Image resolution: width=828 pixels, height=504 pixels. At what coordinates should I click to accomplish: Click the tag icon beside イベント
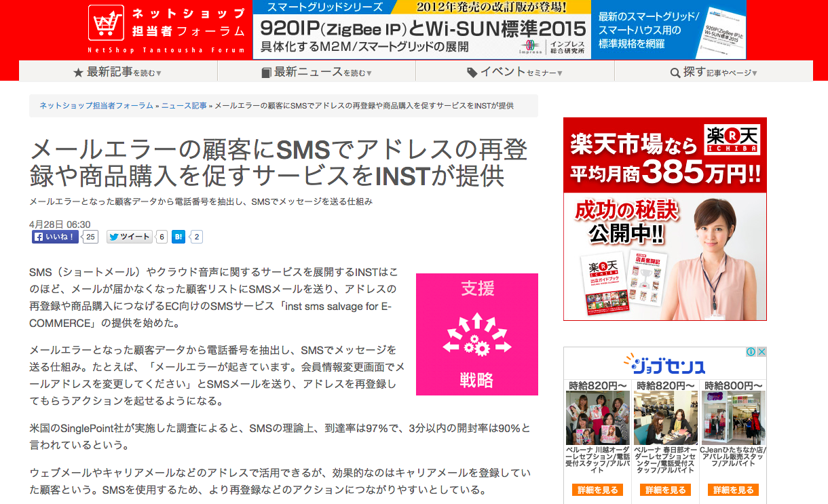pyautogui.click(x=472, y=73)
